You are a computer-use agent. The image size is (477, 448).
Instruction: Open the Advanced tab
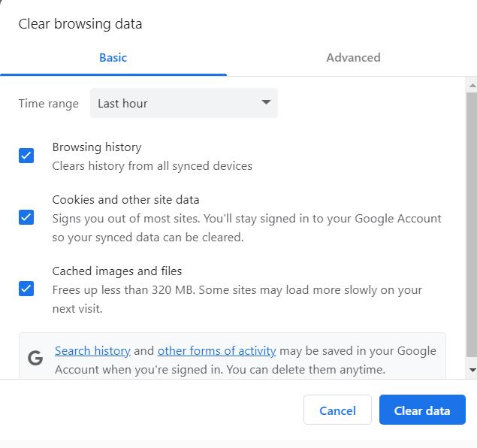point(353,58)
